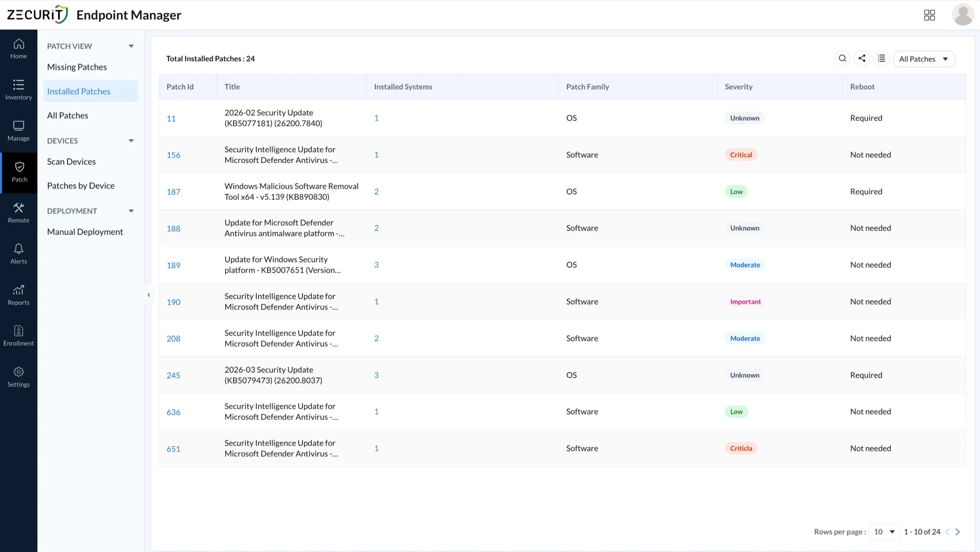Click the column list view icon

coord(881,59)
